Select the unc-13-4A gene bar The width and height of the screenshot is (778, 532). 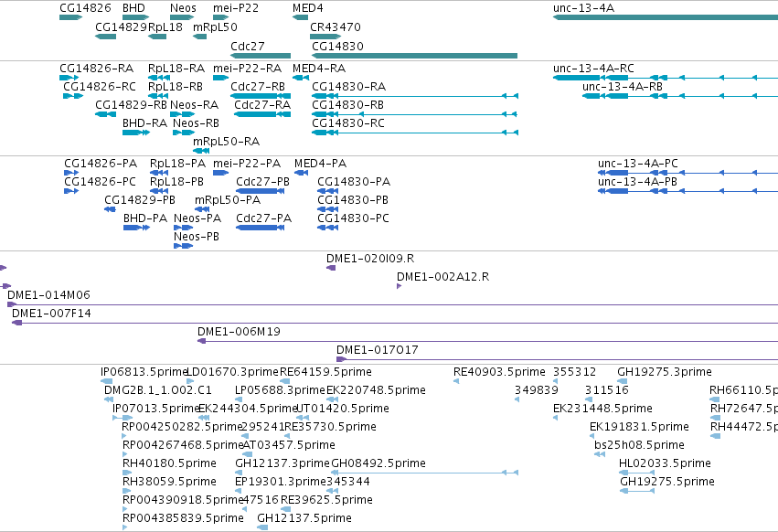(666, 17)
